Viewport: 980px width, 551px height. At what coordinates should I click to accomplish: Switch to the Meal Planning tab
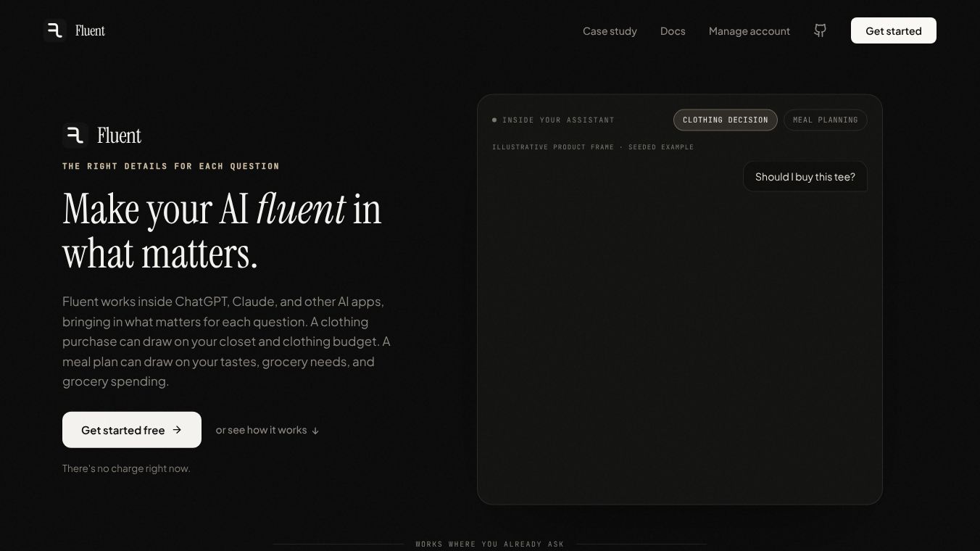tap(826, 120)
